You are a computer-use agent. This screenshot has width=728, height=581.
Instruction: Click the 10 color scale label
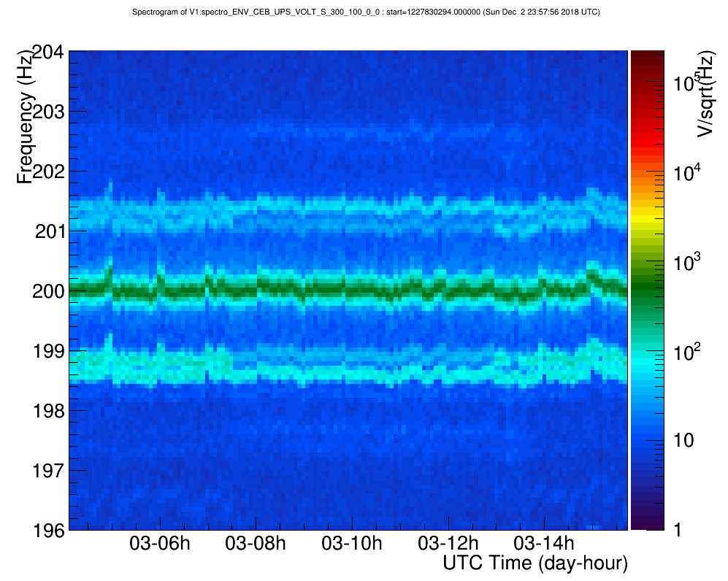[x=683, y=440]
